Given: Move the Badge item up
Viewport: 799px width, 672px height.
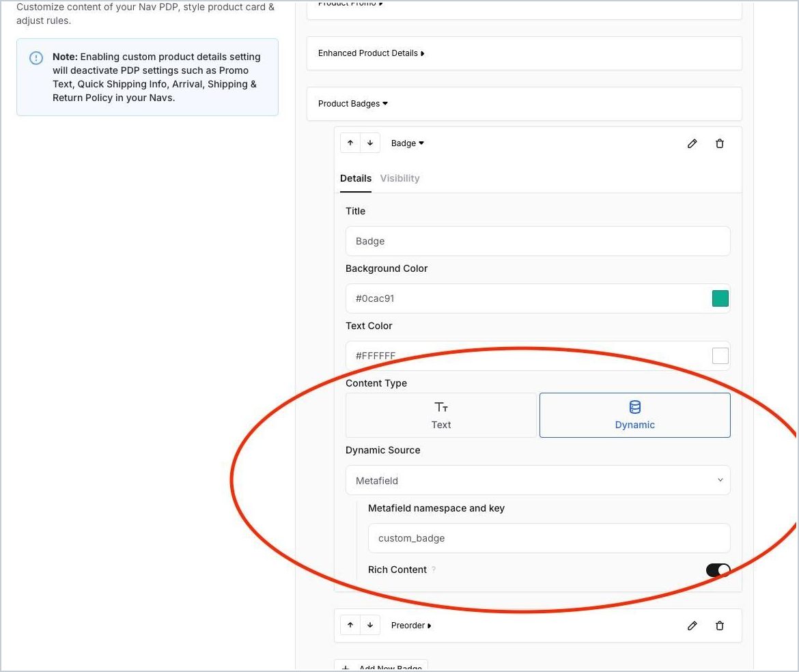Looking at the screenshot, I should coord(350,143).
